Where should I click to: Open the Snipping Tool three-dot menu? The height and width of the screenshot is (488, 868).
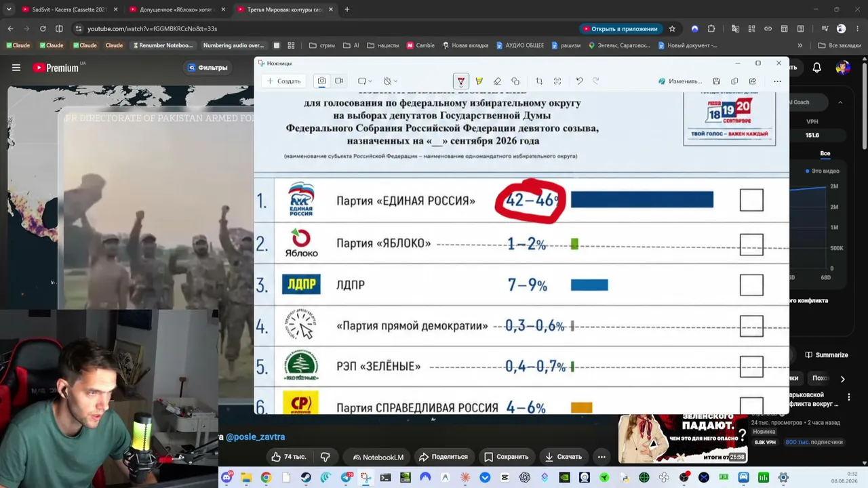click(x=777, y=81)
